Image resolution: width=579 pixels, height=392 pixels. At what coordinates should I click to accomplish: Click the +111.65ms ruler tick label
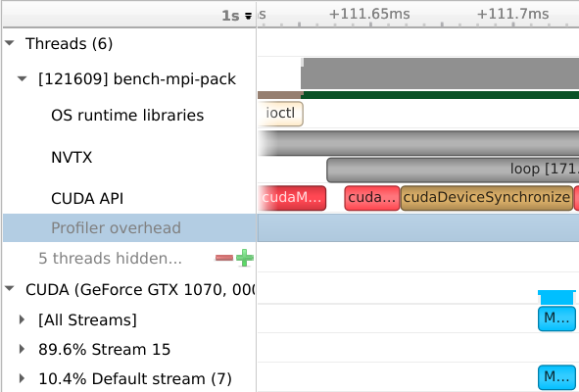[369, 14]
